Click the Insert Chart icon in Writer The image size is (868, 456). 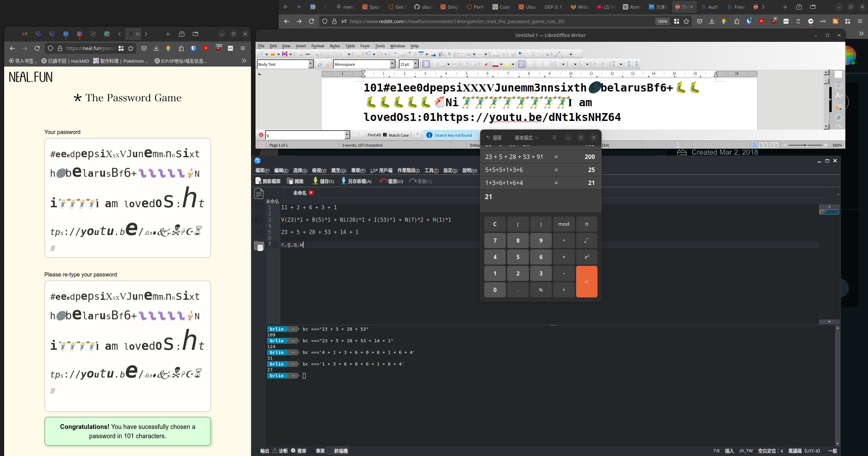click(x=441, y=54)
